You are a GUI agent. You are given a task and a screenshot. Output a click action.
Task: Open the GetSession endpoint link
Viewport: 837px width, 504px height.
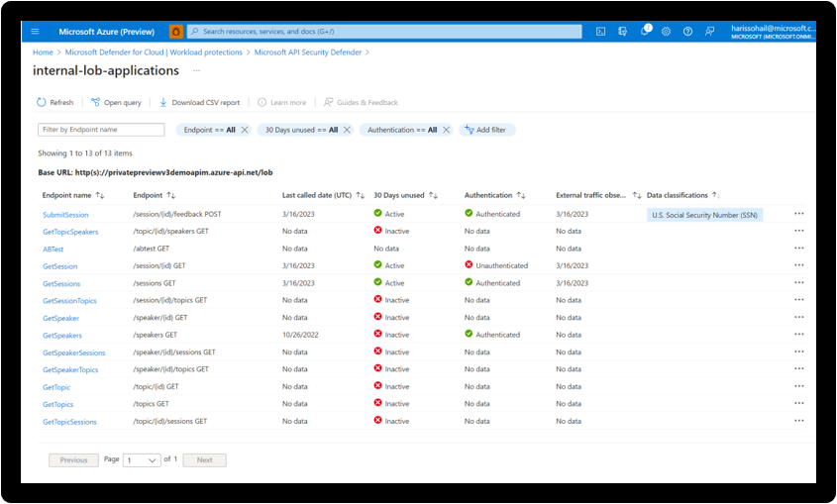tap(60, 266)
